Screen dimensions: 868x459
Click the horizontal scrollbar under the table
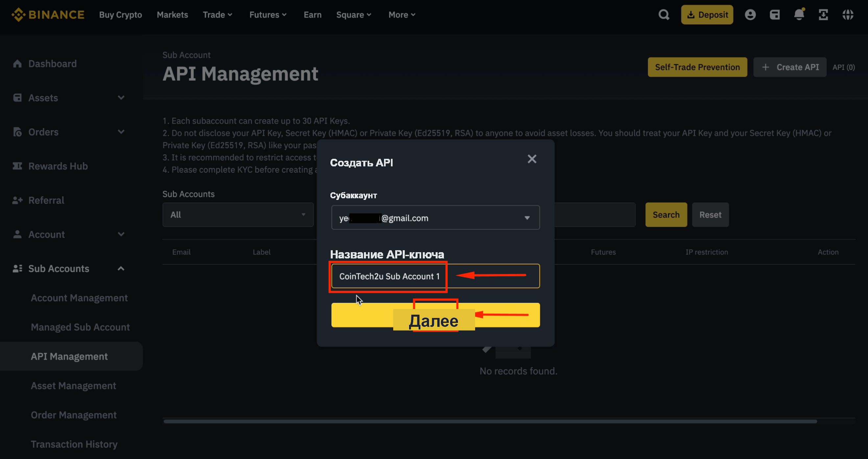[490, 421]
